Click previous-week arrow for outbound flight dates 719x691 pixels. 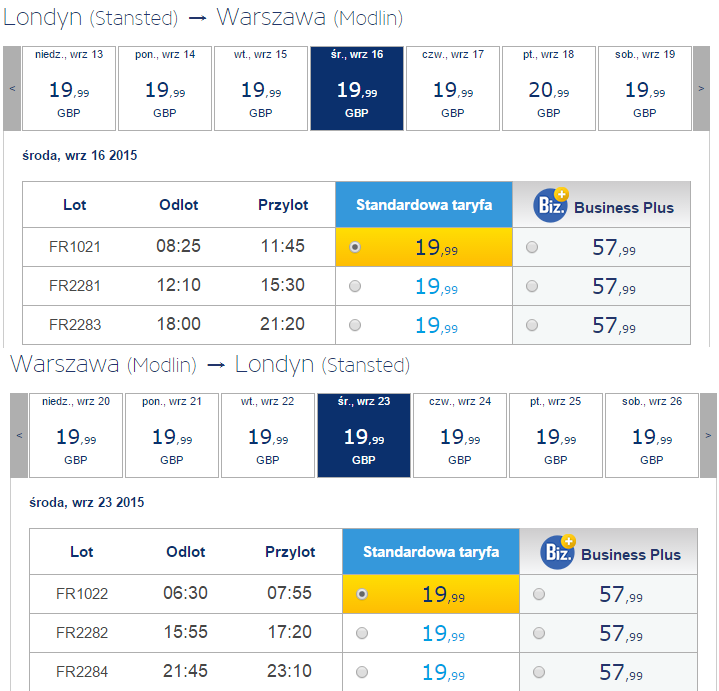point(12,88)
